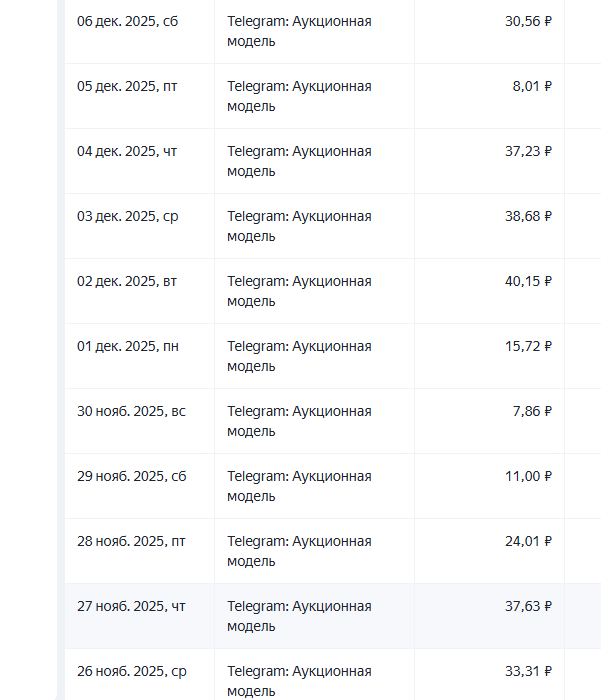Select the 38,68 ₽ amount cell

coord(528,216)
